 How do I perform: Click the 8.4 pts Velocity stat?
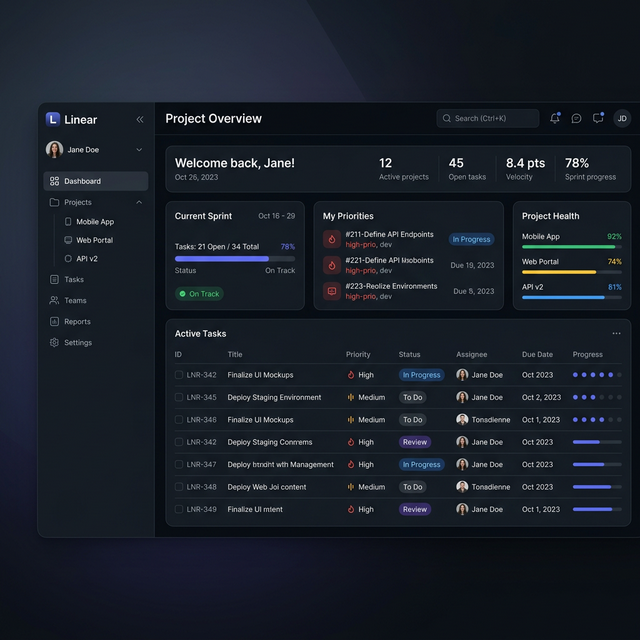tap(525, 169)
